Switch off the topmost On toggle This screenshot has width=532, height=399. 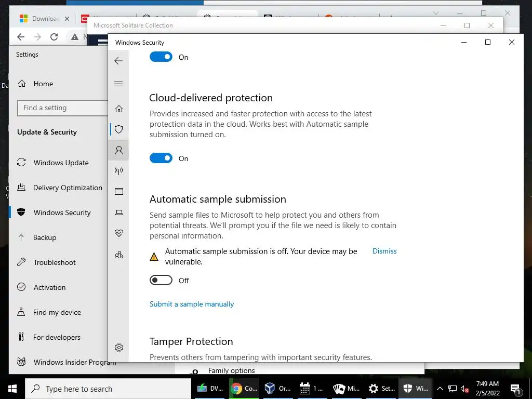pos(161,57)
